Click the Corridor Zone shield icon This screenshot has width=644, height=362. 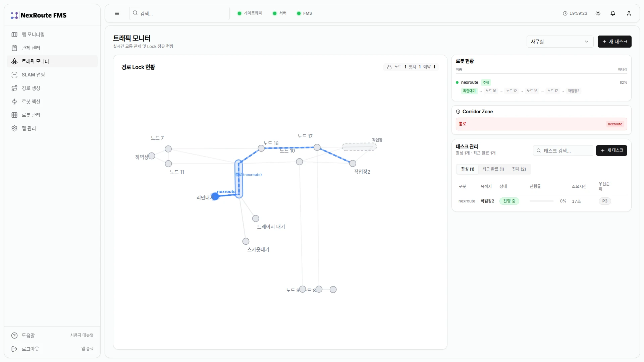(x=458, y=112)
